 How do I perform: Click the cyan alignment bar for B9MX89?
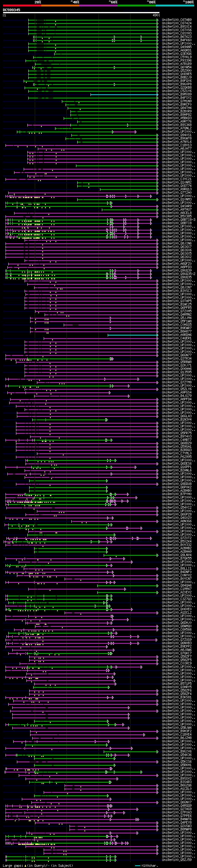[124, 95]
